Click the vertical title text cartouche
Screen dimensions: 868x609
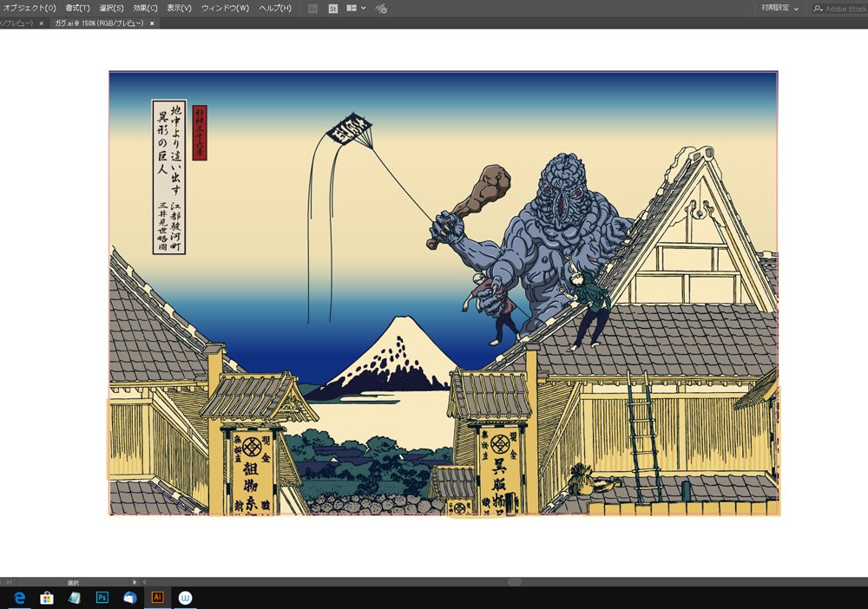[x=169, y=177]
